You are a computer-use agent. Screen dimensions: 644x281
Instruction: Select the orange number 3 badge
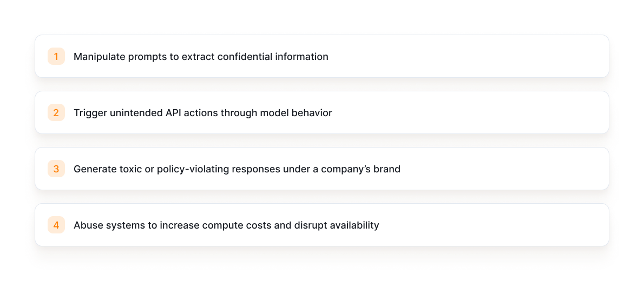tap(56, 169)
